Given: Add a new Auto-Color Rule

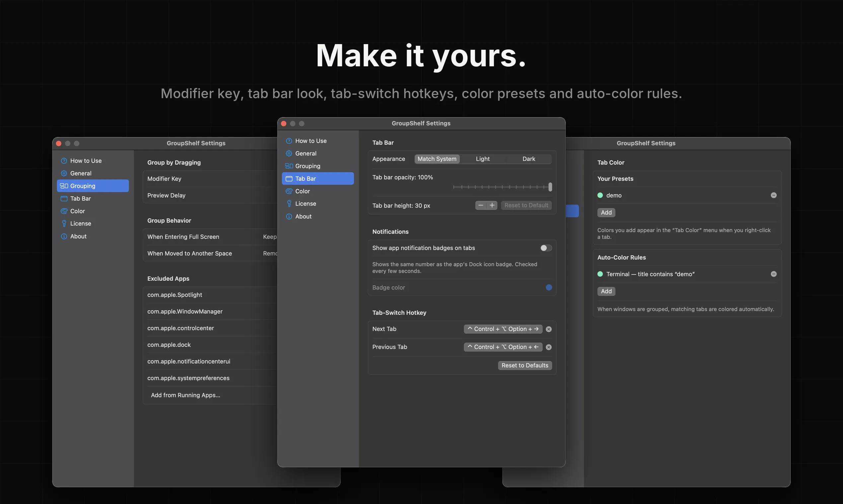Looking at the screenshot, I should tap(606, 291).
